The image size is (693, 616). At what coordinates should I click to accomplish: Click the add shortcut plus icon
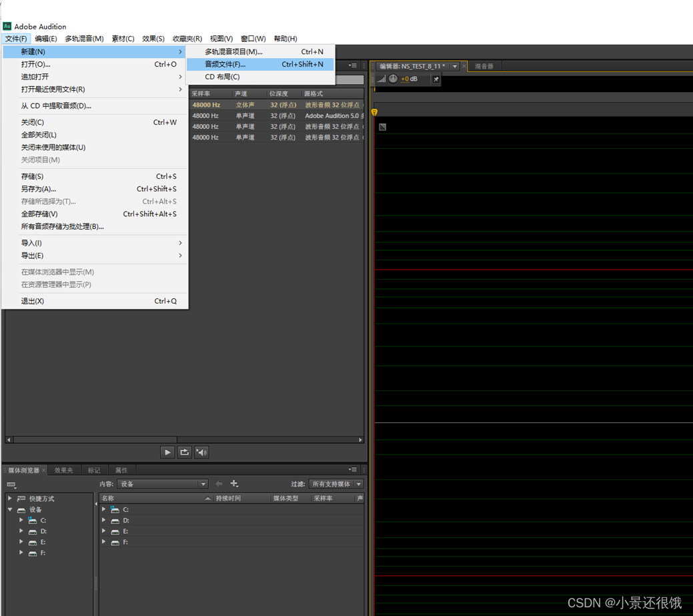234,483
